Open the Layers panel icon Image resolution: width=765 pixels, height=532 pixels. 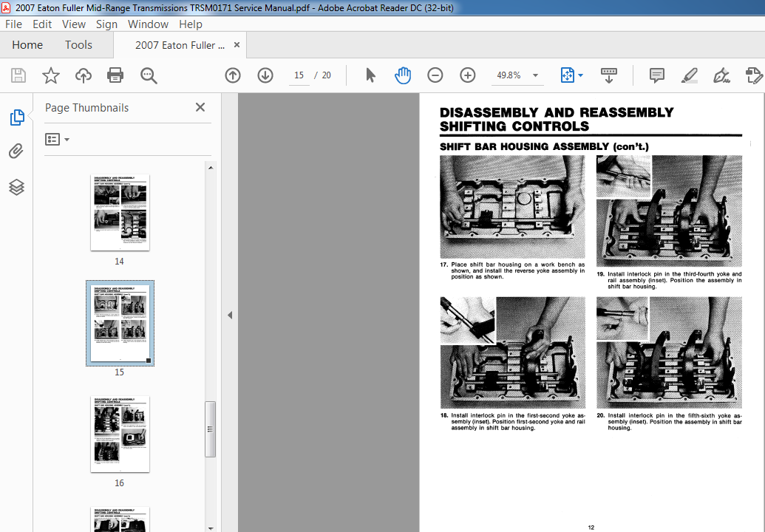coord(16,187)
